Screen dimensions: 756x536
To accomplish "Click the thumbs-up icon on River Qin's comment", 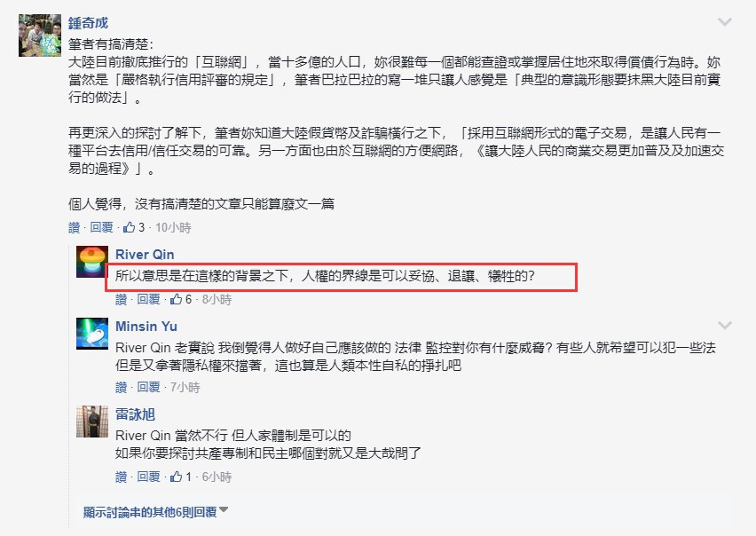I will [x=176, y=299].
